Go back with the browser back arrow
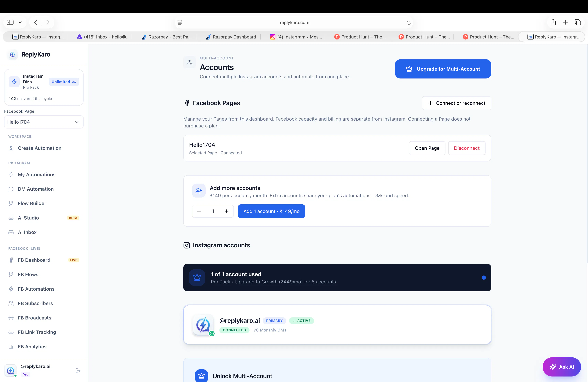 click(36, 23)
